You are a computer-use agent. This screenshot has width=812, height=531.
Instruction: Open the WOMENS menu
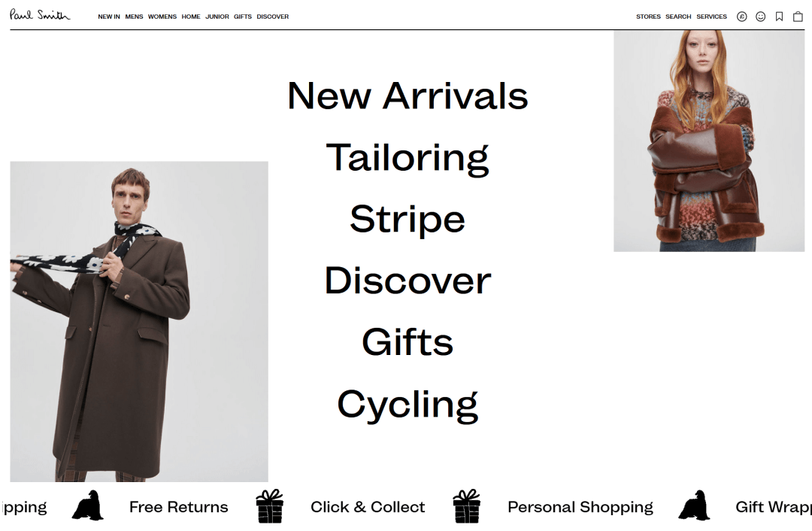tap(162, 17)
